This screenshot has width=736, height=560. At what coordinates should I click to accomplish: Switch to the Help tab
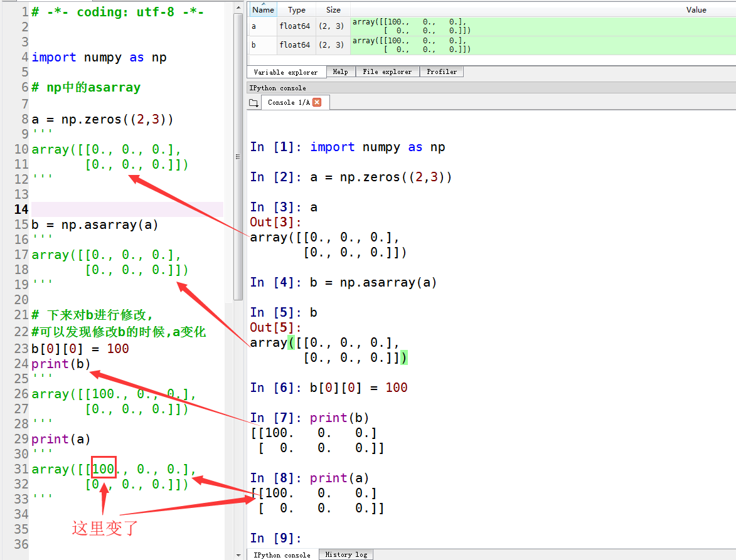point(340,71)
